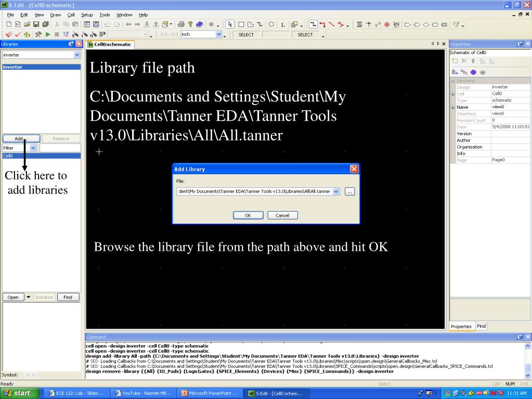The image size is (532, 399).
Task: Click the hammer and wrench tools icon
Action: point(38,34)
